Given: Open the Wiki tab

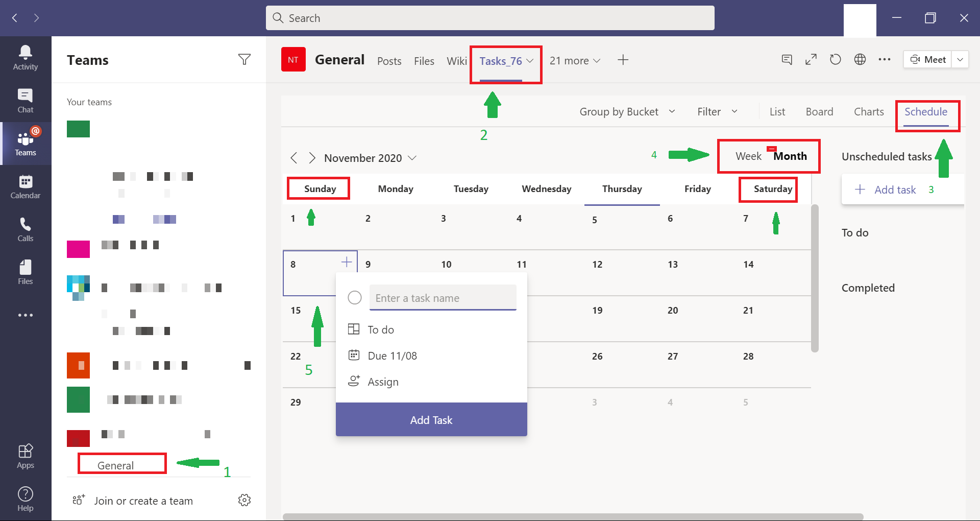Looking at the screenshot, I should click(457, 61).
